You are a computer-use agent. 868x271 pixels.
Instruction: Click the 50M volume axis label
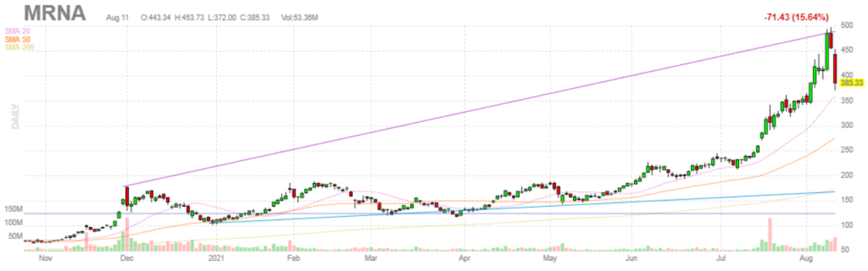[16, 236]
